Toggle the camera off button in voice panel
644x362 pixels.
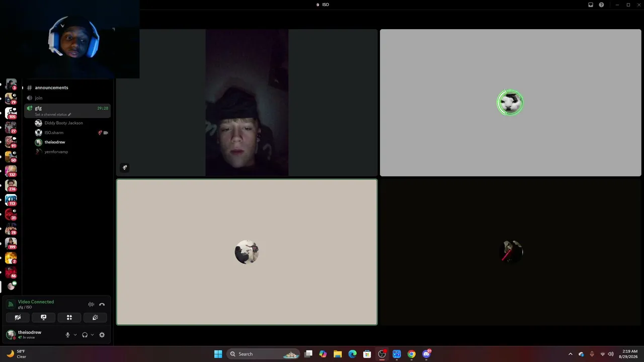18,317
